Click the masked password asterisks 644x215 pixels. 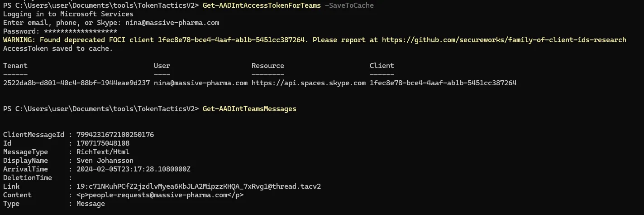[81, 31]
